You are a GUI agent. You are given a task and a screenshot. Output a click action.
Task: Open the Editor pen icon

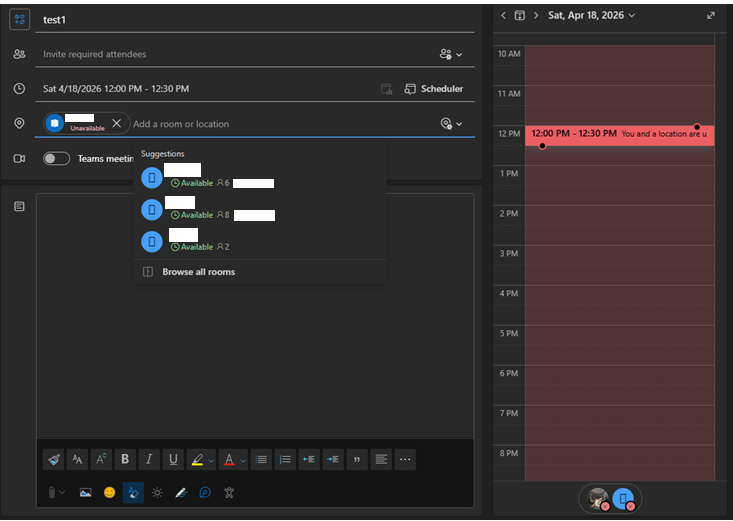pyautogui.click(x=181, y=492)
